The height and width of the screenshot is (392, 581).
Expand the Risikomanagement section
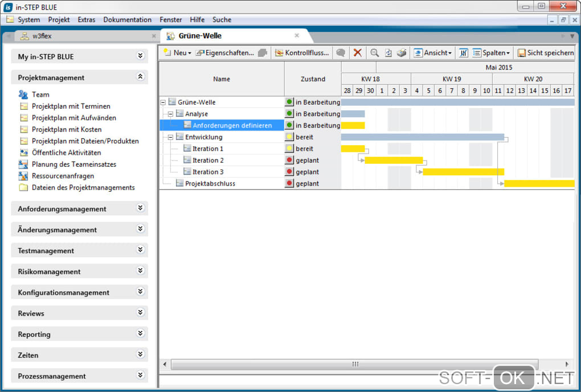click(140, 271)
